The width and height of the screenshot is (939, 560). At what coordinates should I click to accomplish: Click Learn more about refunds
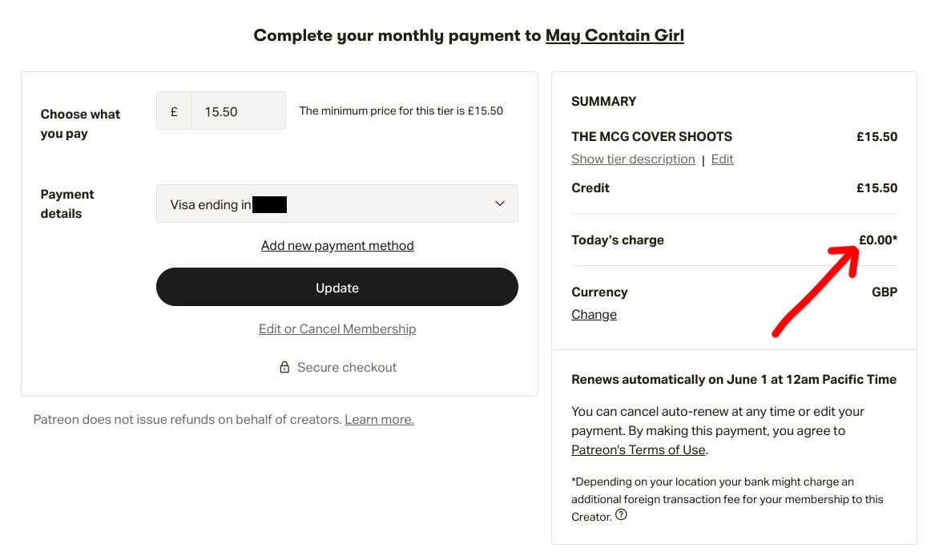point(379,419)
